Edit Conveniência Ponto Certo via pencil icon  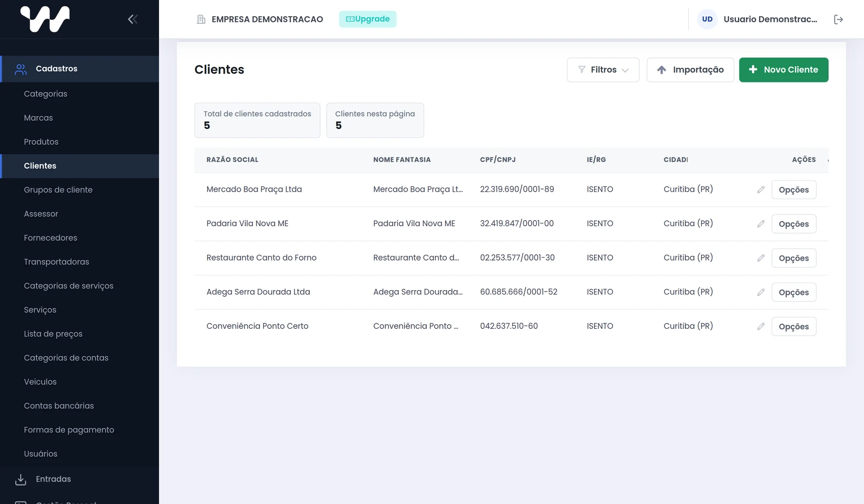[x=761, y=326]
